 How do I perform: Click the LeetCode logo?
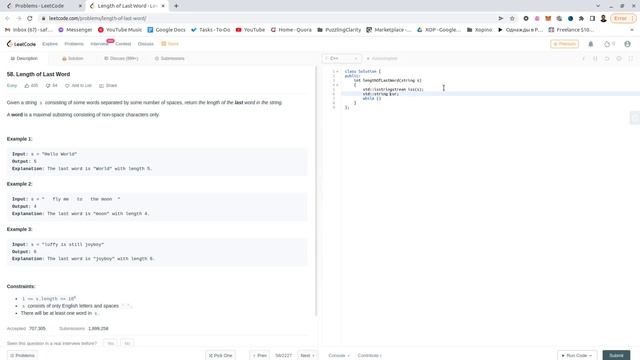tap(21, 44)
